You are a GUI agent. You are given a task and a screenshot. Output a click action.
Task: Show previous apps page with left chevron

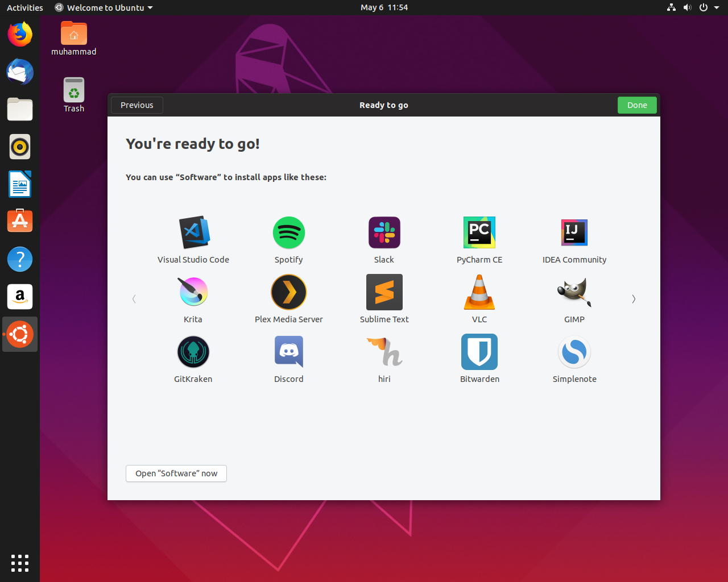(x=134, y=299)
